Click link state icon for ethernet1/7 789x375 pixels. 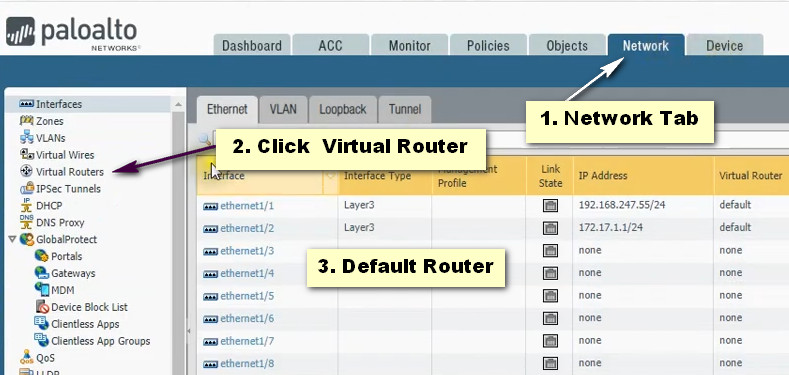pos(550,341)
